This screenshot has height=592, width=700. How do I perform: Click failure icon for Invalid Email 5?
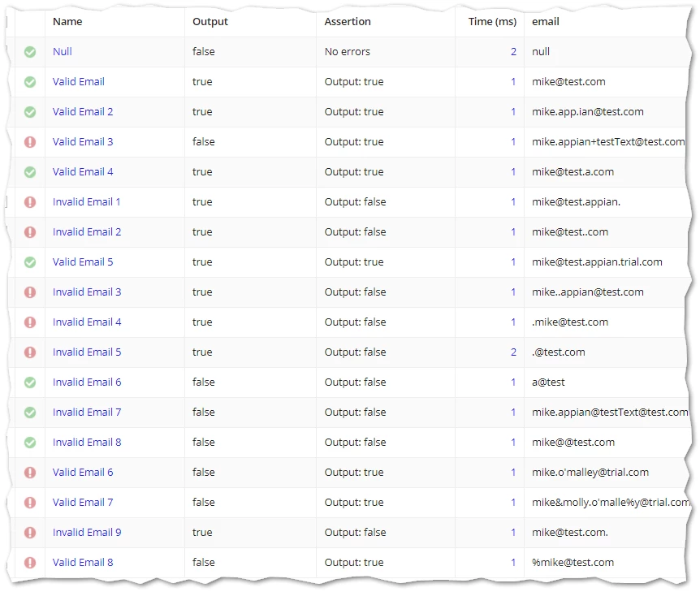(30, 352)
